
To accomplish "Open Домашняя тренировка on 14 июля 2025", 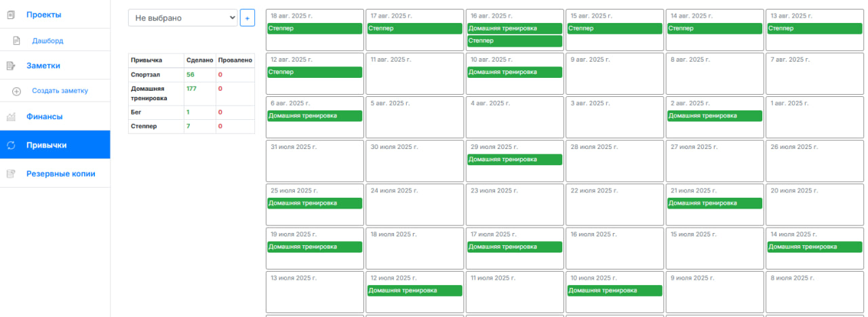I will [x=815, y=247].
